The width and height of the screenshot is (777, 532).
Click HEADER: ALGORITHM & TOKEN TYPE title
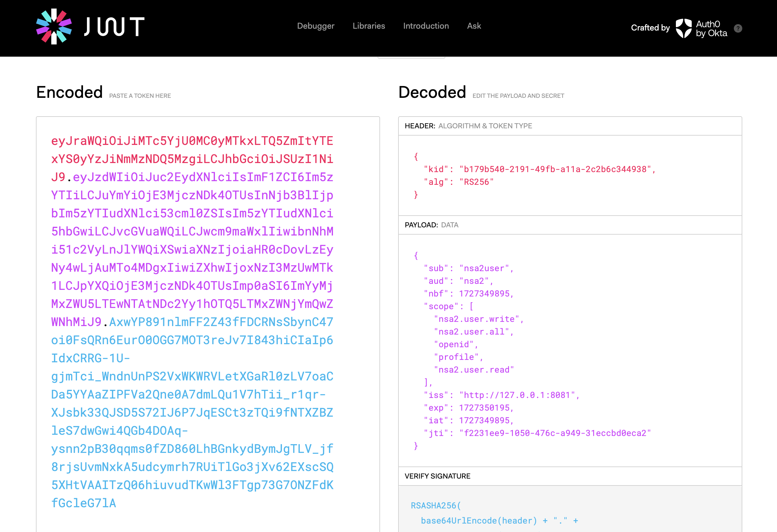click(x=468, y=126)
